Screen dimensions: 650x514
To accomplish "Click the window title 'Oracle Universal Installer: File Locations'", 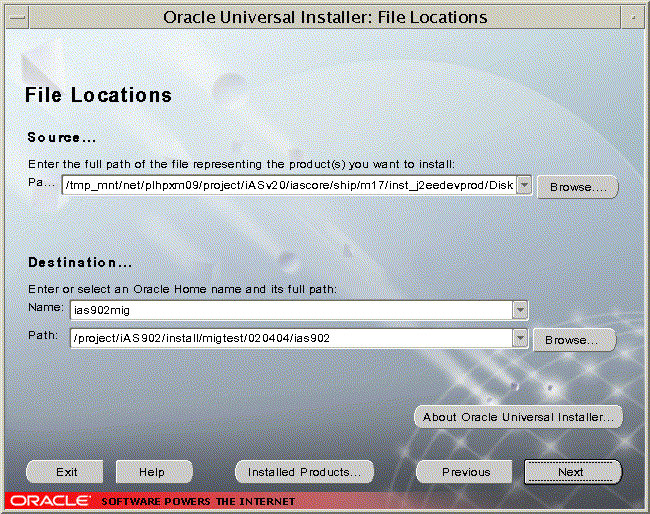I will tap(325, 17).
